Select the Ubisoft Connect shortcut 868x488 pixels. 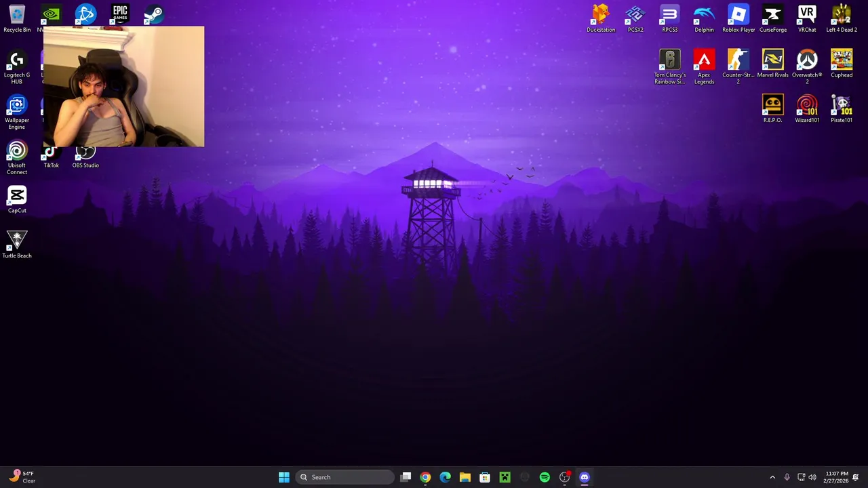(x=17, y=158)
